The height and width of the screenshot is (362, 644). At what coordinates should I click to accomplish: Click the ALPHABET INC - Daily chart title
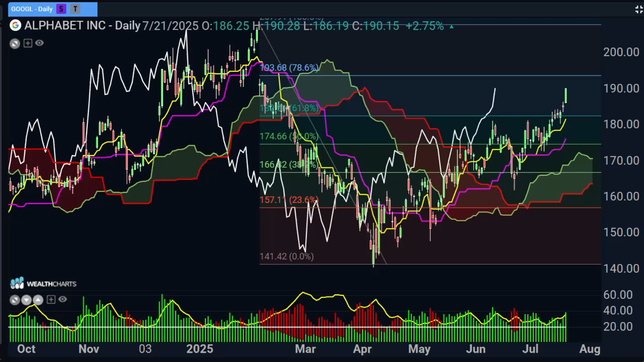[x=82, y=26]
